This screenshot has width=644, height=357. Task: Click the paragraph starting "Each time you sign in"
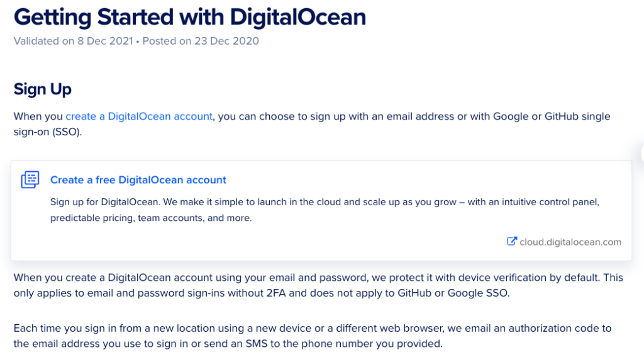(313, 336)
